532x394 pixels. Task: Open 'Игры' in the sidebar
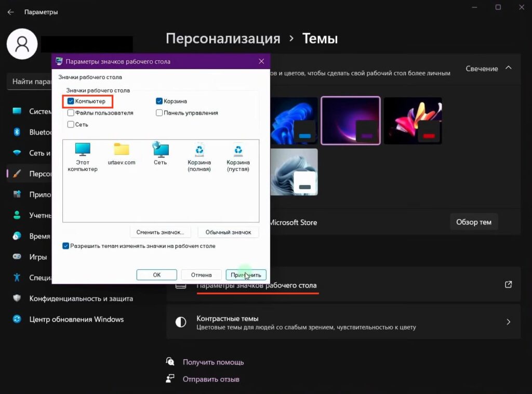(38, 257)
